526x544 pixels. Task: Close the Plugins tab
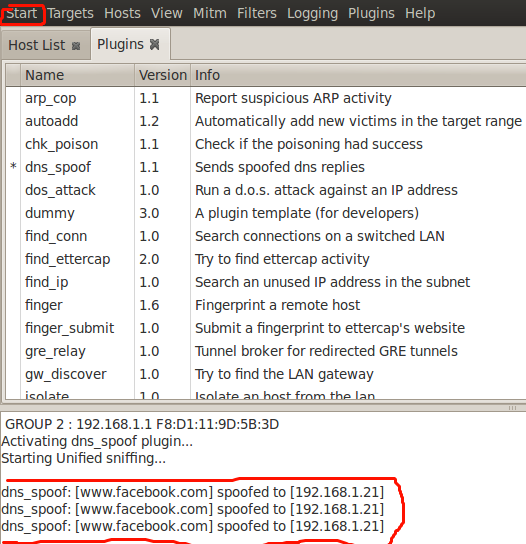click(154, 44)
